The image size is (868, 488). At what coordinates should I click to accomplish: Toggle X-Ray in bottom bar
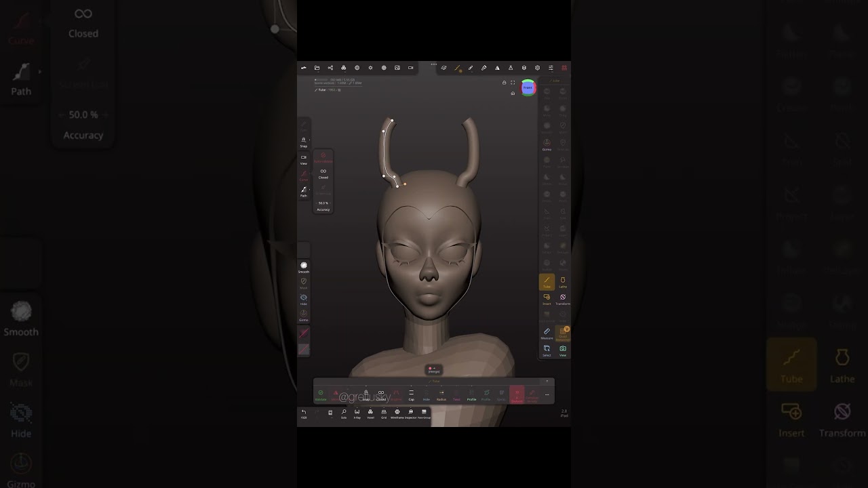tap(357, 413)
